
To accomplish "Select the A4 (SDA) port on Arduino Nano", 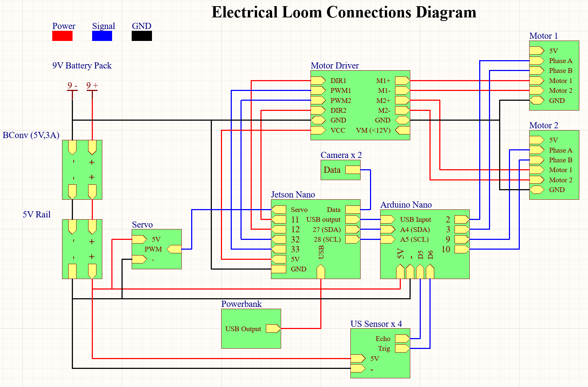I will (x=388, y=229).
